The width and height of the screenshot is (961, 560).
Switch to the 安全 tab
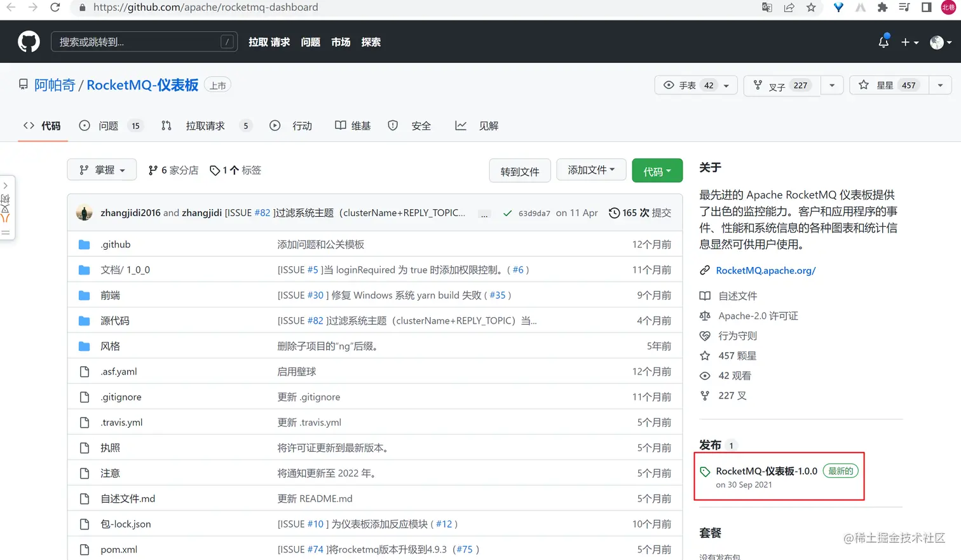click(x=409, y=126)
